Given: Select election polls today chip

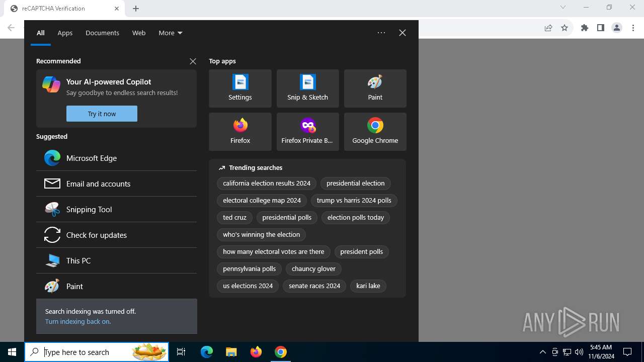Looking at the screenshot, I should click(355, 218).
